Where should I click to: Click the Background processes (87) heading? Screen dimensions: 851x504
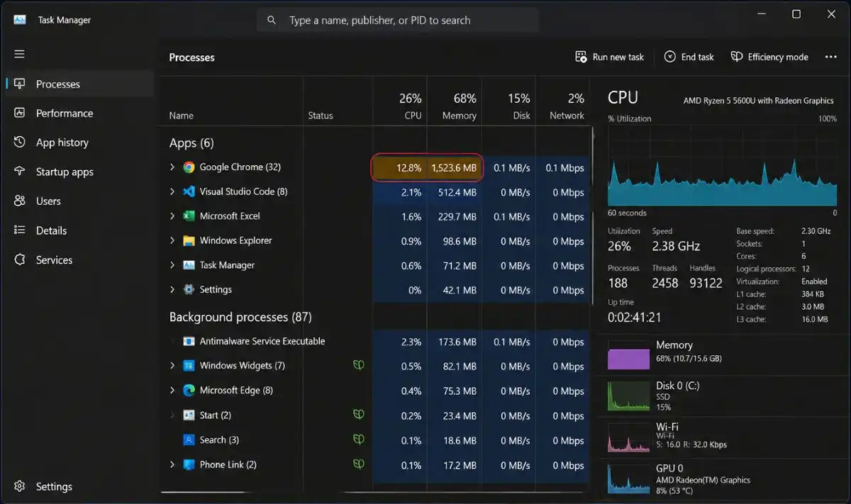coord(240,317)
